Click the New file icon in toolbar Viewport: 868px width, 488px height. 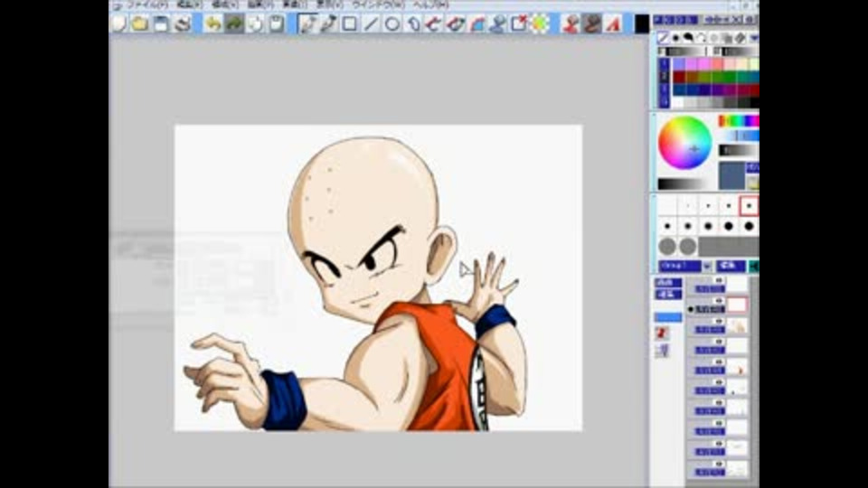pyautogui.click(x=119, y=23)
